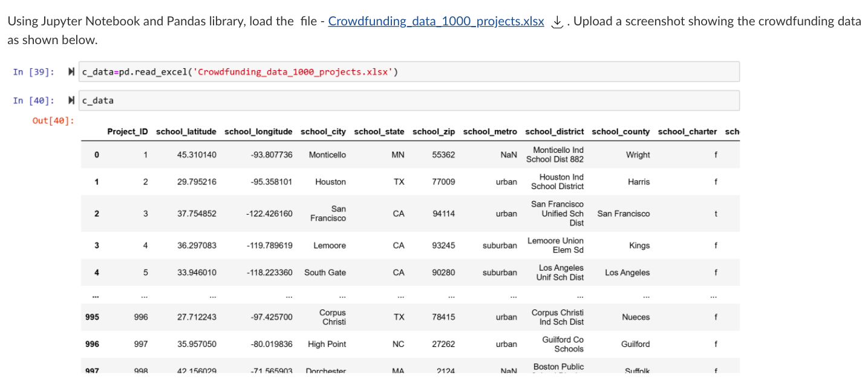Image resolution: width=868 pixels, height=388 pixels.
Task: Click row index 996
Action: point(92,344)
